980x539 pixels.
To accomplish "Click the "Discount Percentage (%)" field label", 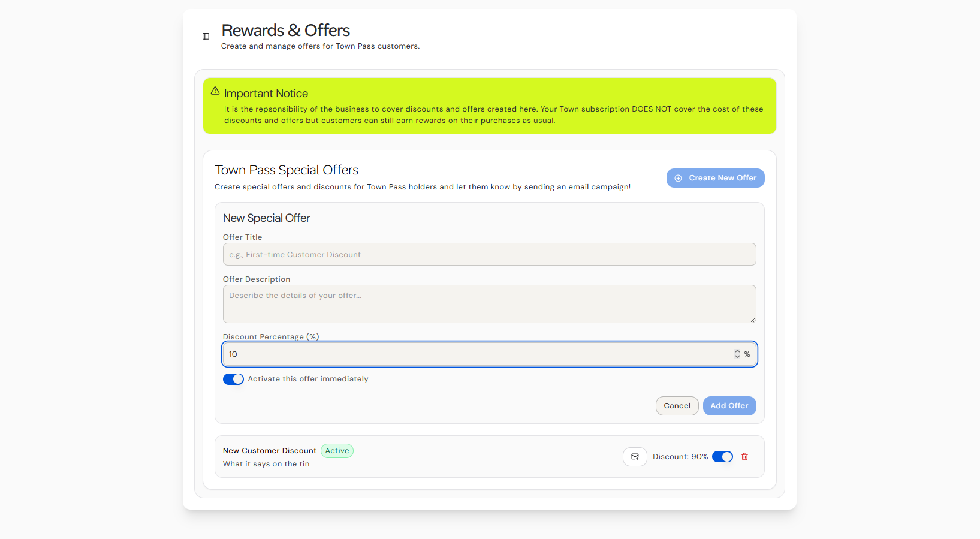I will point(271,337).
